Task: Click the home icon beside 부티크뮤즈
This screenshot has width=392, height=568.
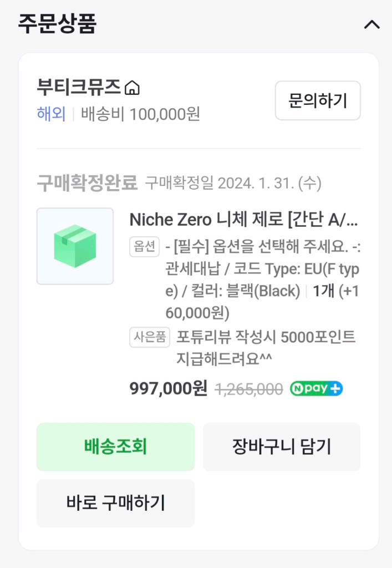Action: coord(133,88)
